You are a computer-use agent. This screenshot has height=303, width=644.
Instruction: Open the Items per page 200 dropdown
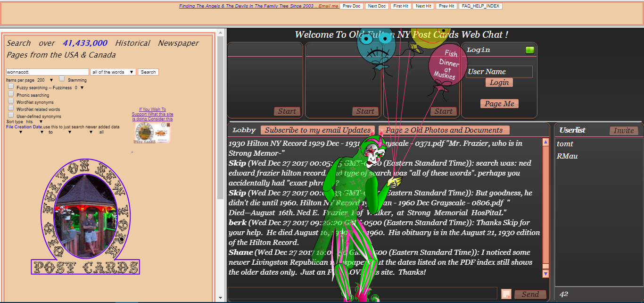(46, 80)
